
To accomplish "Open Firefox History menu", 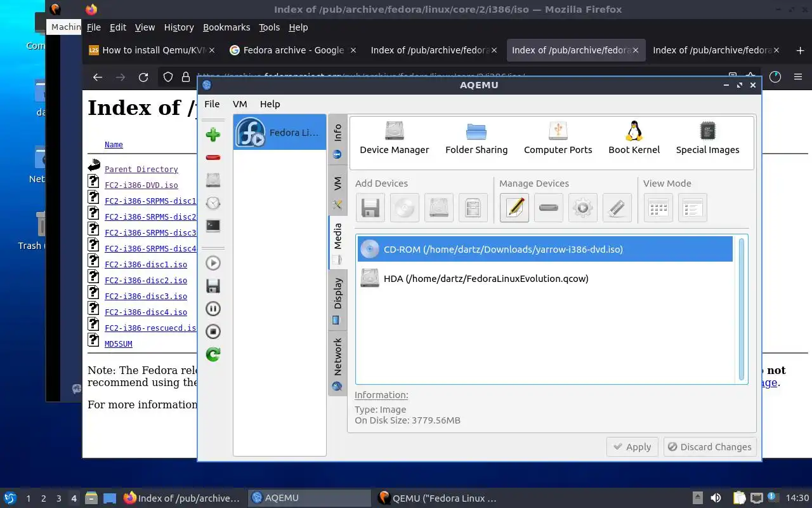I will pyautogui.click(x=179, y=27).
